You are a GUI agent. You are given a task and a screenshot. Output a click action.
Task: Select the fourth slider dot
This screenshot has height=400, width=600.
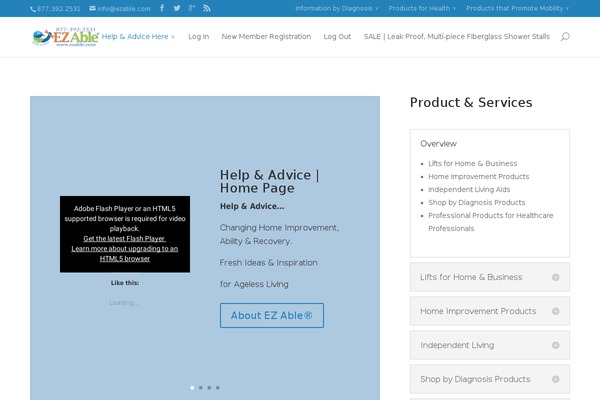point(218,388)
